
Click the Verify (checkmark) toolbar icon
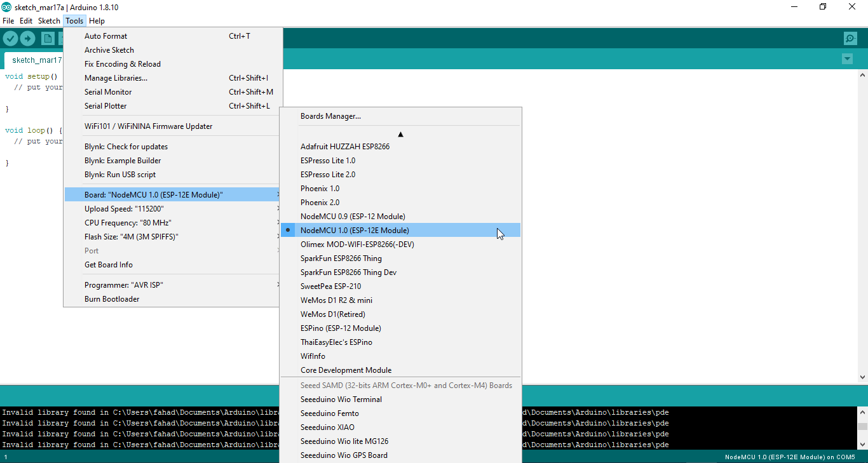point(10,38)
